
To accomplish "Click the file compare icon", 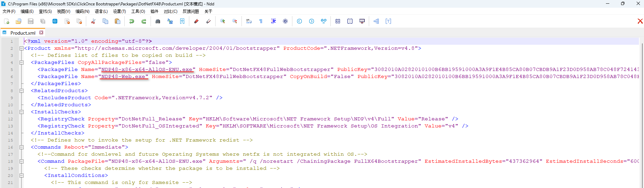I will pyautogui.click(x=338, y=21).
